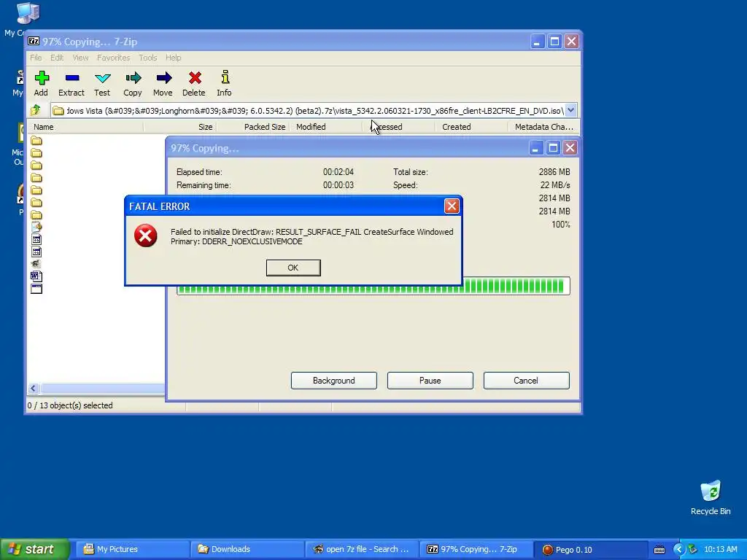
Task: Click the red Delete X icon
Action: [x=194, y=77]
